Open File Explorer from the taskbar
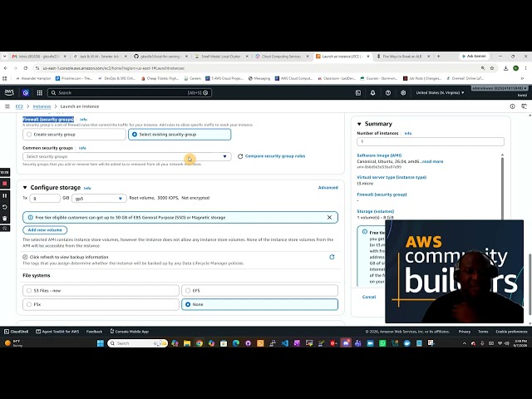The width and height of the screenshot is (532, 399). (187, 343)
